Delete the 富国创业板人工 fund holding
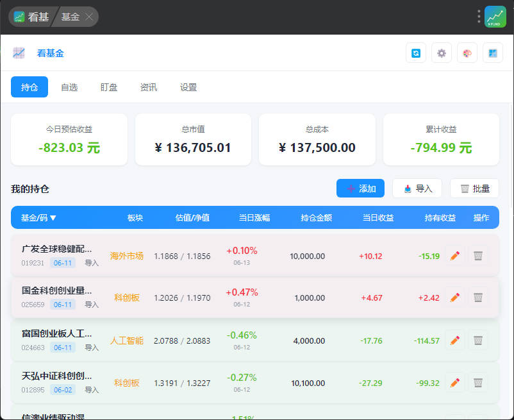Screen dimensions: 514x420 click(x=478, y=340)
